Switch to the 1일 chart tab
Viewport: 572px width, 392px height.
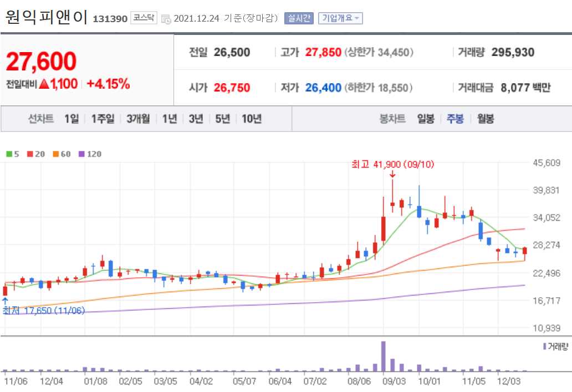point(70,118)
